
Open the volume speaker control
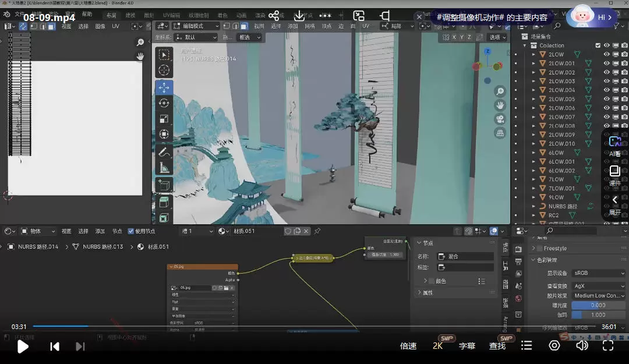(582, 345)
